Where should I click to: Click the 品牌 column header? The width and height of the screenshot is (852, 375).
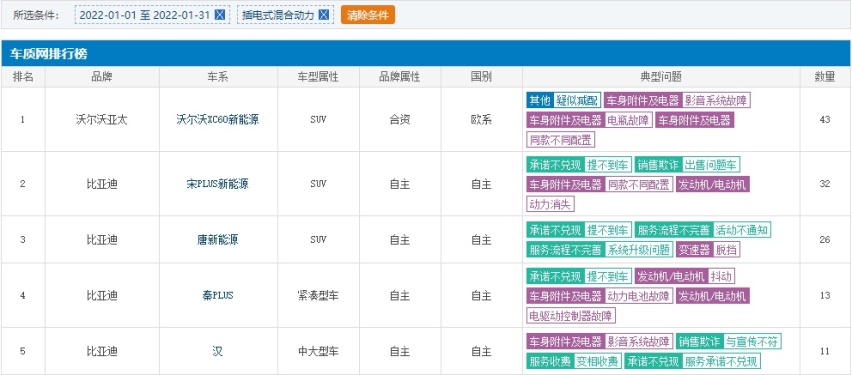point(102,77)
